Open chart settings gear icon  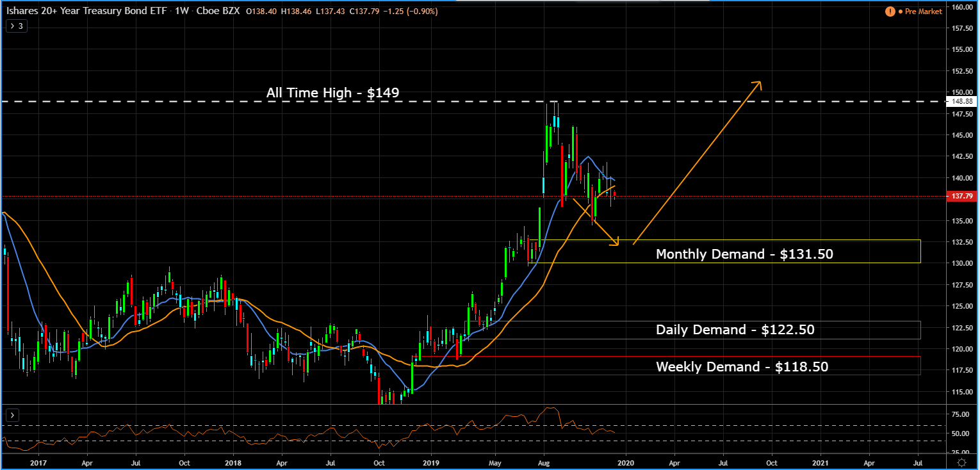click(961, 462)
